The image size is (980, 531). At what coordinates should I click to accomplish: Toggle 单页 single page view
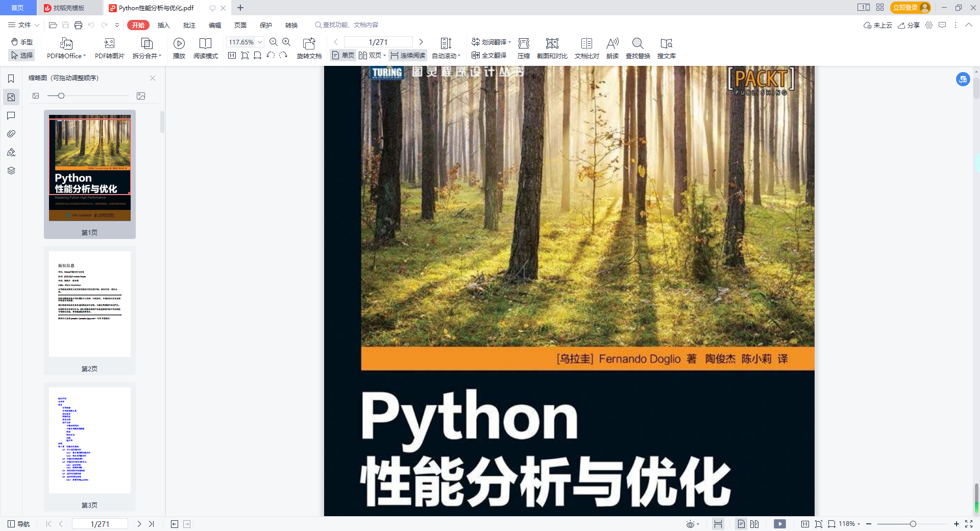pyautogui.click(x=343, y=56)
